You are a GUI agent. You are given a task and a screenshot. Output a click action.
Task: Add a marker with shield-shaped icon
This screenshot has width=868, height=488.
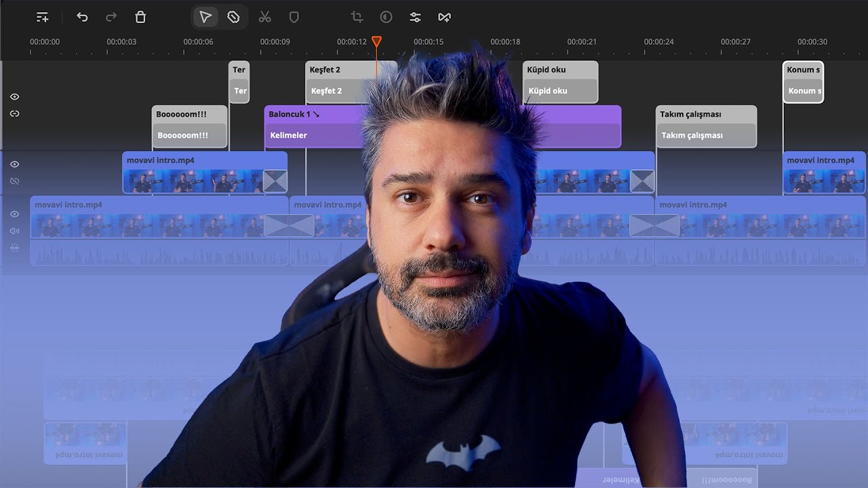pyautogui.click(x=294, y=17)
